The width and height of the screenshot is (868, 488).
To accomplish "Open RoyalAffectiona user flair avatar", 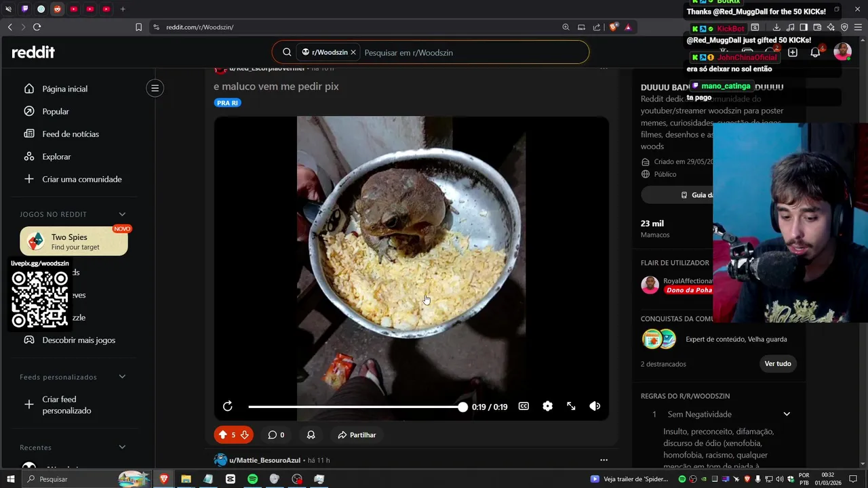I will point(650,285).
